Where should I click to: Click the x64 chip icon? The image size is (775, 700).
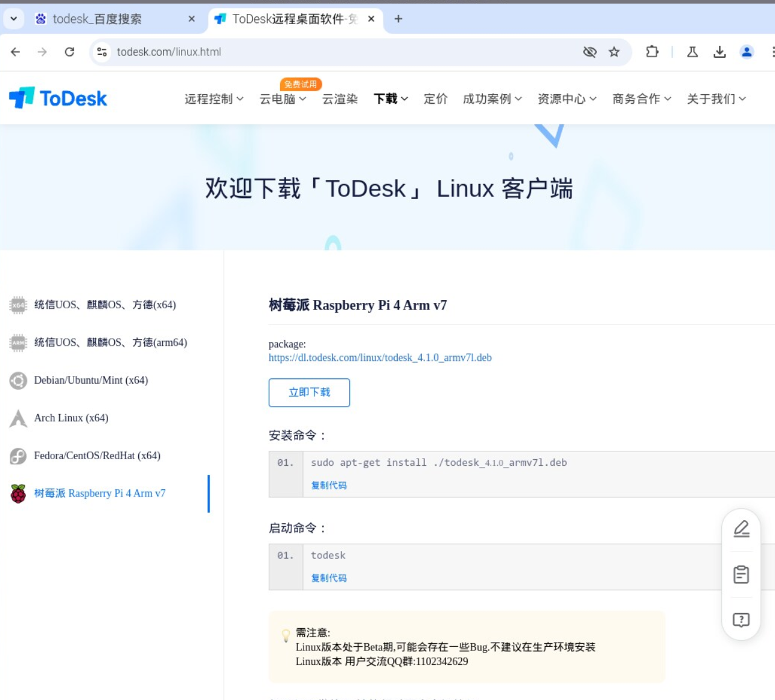[18, 305]
